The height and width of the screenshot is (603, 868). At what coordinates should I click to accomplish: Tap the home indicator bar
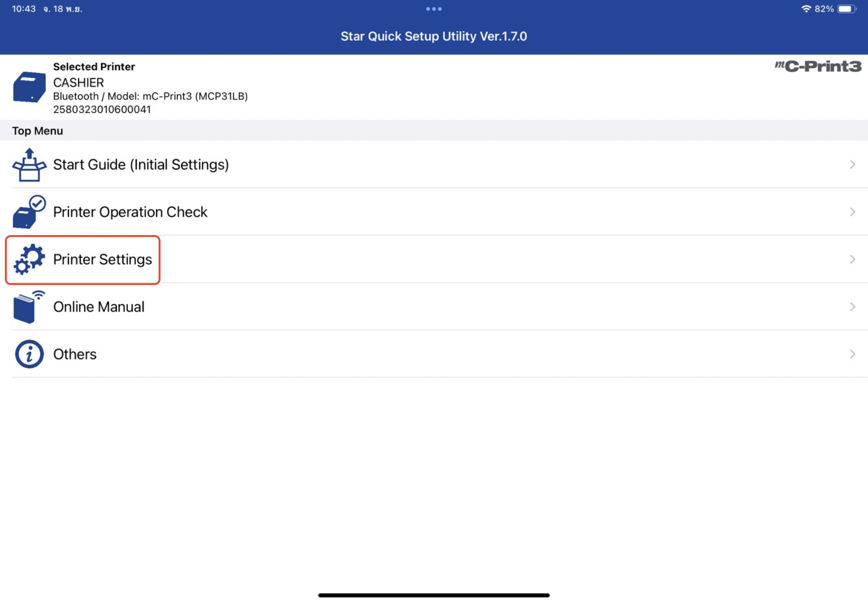pos(434,595)
